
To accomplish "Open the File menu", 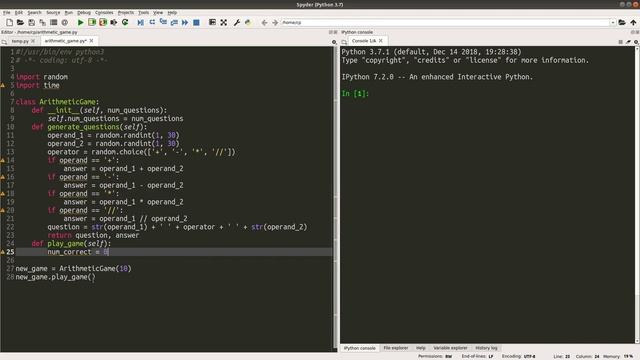I will click(x=7, y=13).
